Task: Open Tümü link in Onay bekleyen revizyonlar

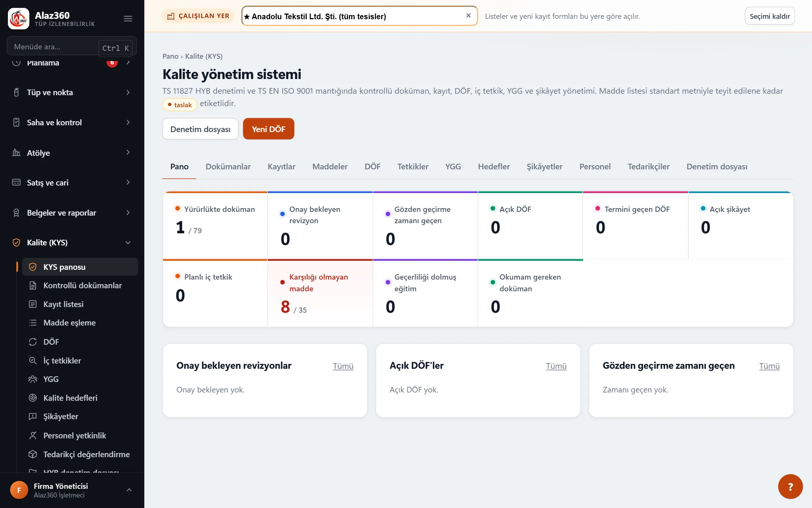Action: point(343,366)
